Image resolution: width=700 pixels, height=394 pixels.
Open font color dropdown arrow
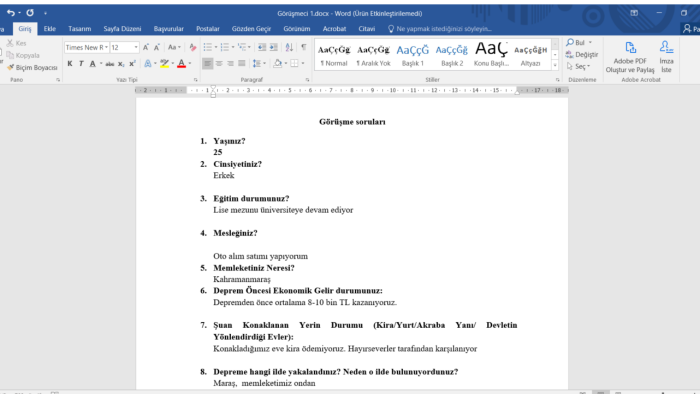pyautogui.click(x=190, y=64)
